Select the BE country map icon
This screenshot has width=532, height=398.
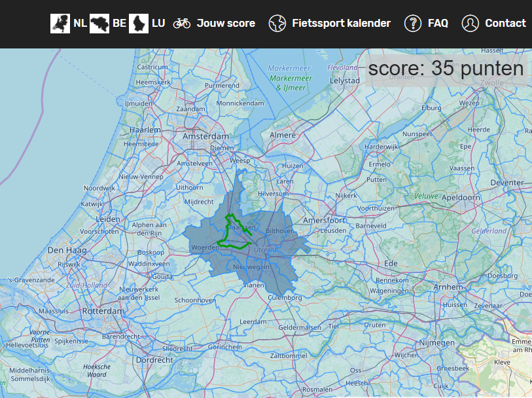click(99, 22)
